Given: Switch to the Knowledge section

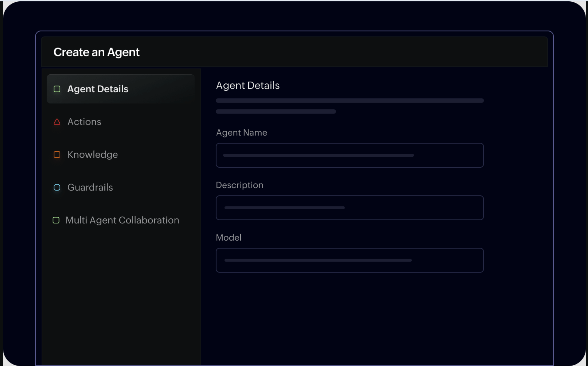Looking at the screenshot, I should [x=92, y=154].
